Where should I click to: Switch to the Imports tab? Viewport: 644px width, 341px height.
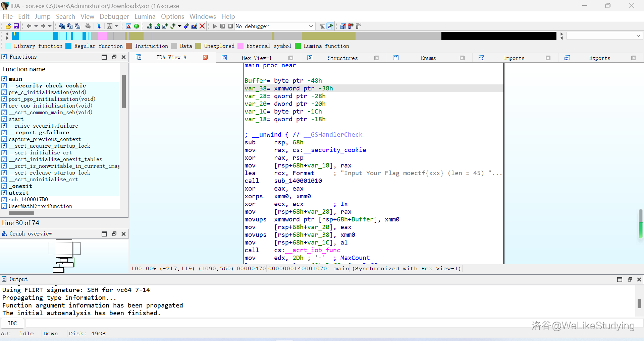coord(514,58)
